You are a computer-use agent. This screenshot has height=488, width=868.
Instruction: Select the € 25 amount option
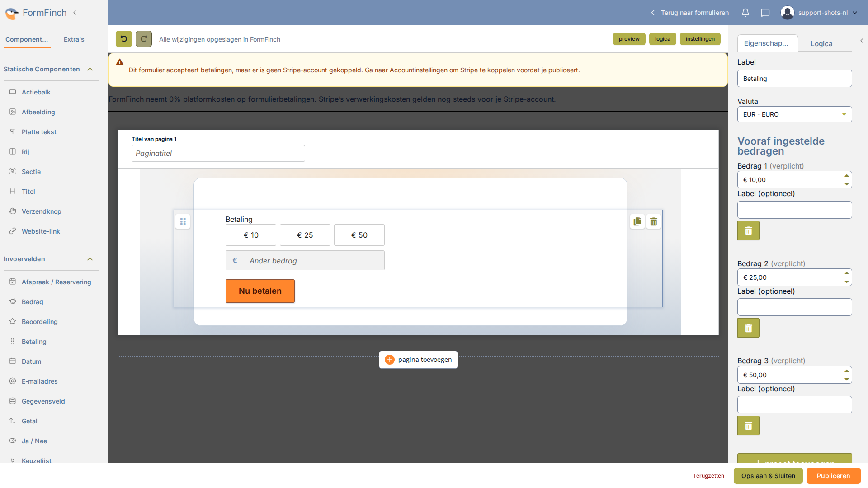click(x=305, y=235)
